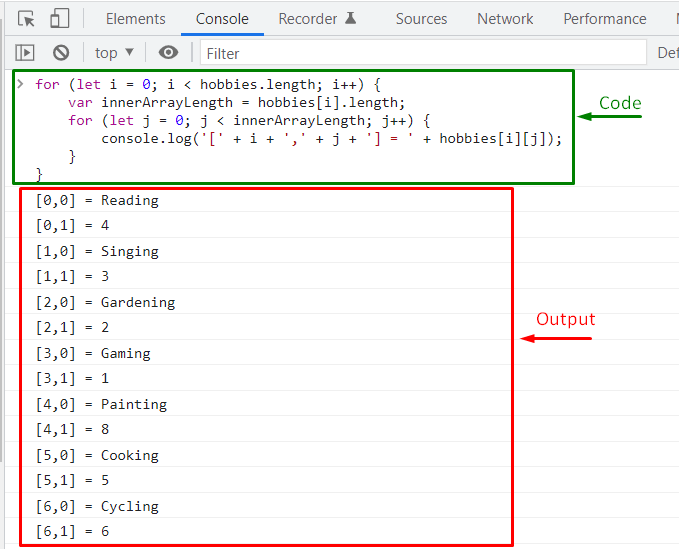Click the outer 'for (let i = 0' line
This screenshot has width=679, height=549.
(208, 84)
